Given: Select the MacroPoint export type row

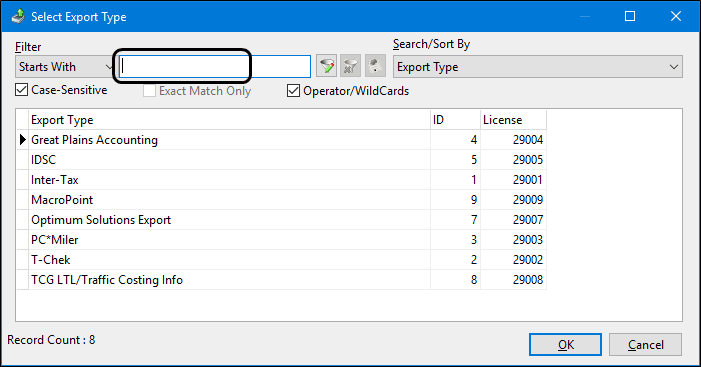Looking at the screenshot, I should (282, 200).
